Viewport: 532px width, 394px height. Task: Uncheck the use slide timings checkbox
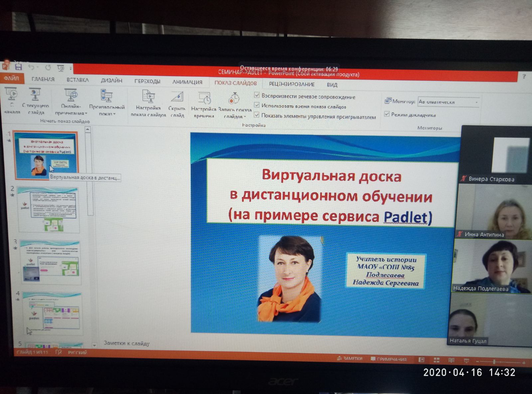coord(257,105)
